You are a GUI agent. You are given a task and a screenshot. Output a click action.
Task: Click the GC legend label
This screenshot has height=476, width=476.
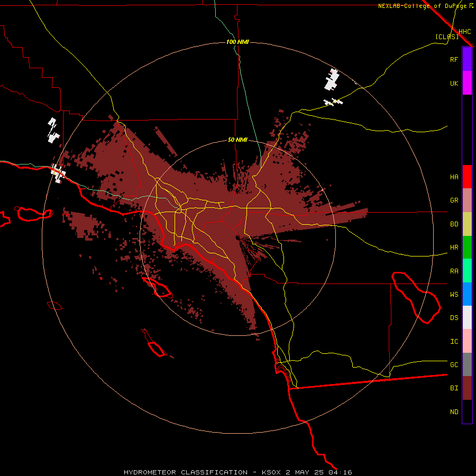click(454, 365)
